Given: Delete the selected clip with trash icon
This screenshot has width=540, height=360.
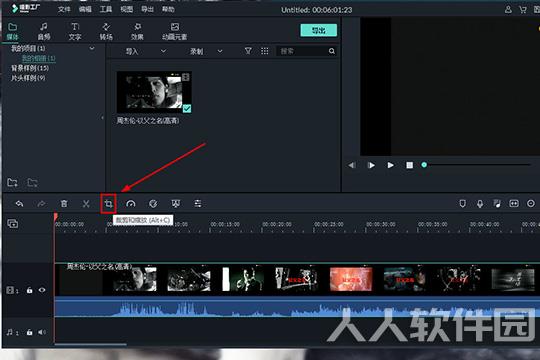Looking at the screenshot, I should (x=64, y=204).
